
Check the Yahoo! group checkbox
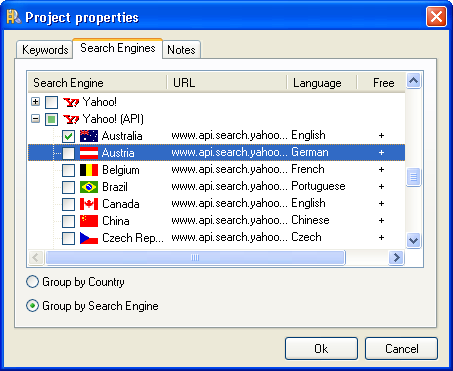coord(51,102)
